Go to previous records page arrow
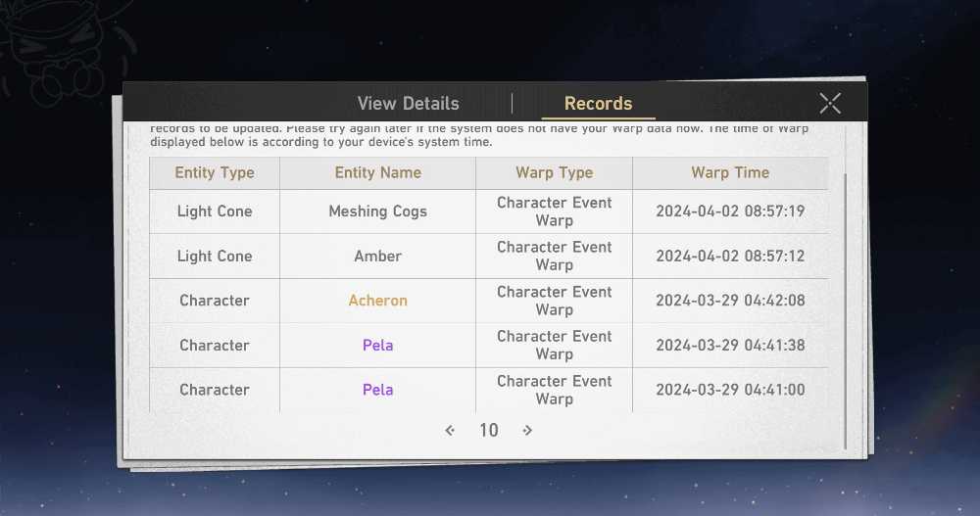The width and height of the screenshot is (980, 516). pyautogui.click(x=450, y=430)
